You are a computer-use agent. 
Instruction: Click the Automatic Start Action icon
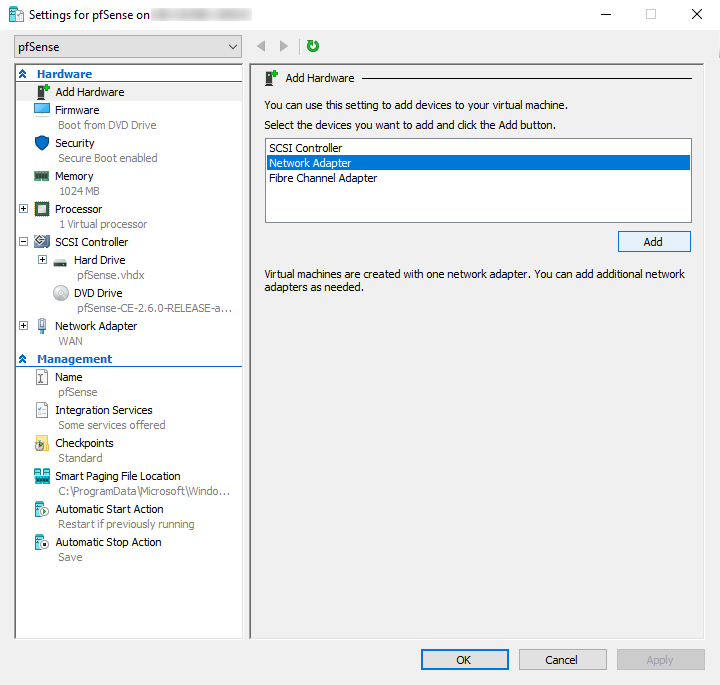[x=41, y=509]
